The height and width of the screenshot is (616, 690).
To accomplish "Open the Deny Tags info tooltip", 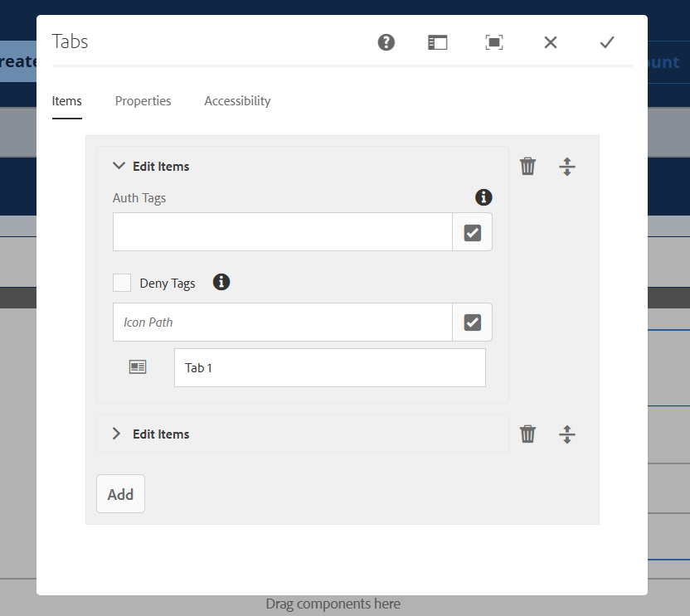I will click(221, 282).
